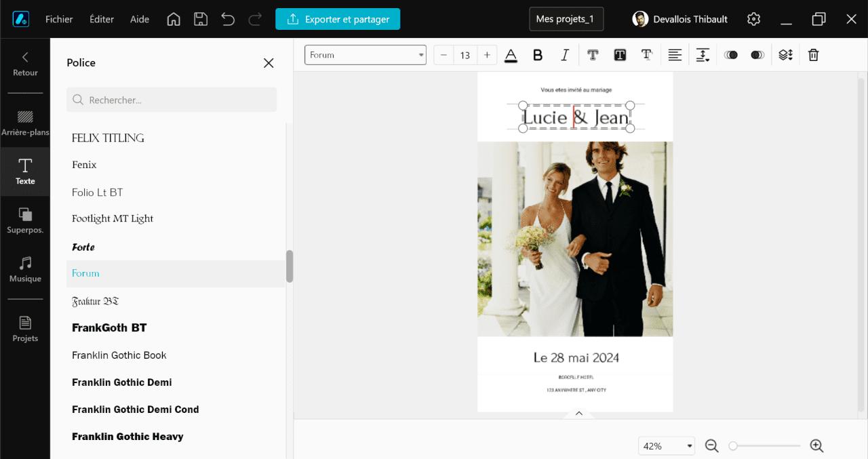Viewport: 868px width, 459px height.
Task: Click the undo arrow
Action: pos(228,19)
